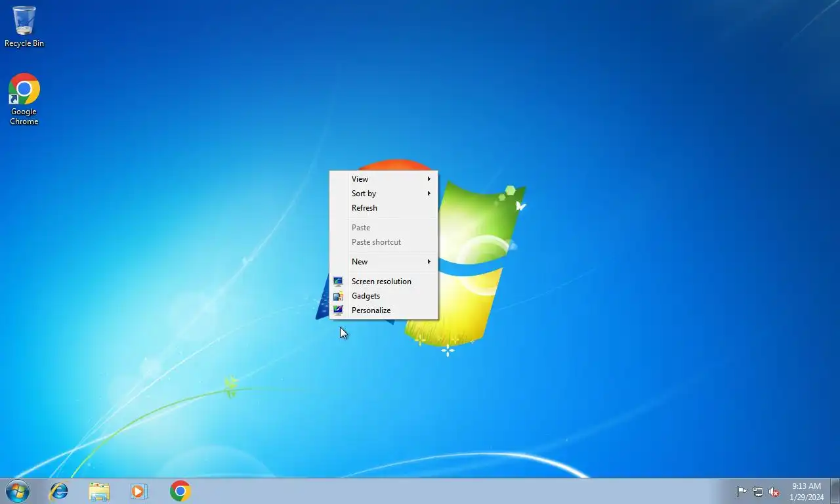
Task: Select the Google Chrome desktop shortcut
Action: (x=24, y=99)
